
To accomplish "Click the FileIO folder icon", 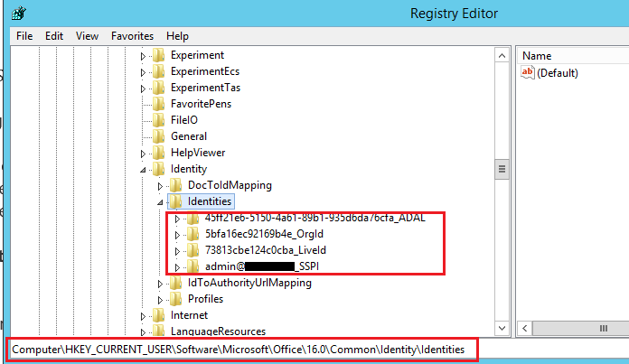I will point(159,120).
